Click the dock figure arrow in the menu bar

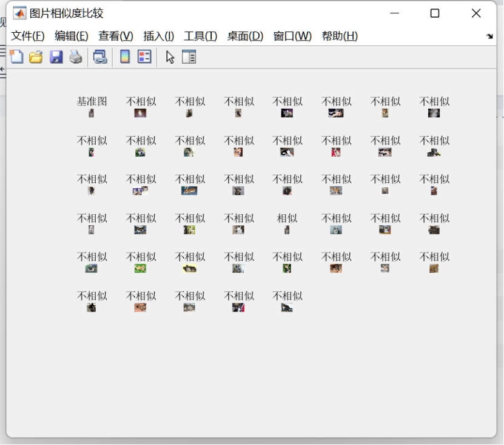[489, 36]
